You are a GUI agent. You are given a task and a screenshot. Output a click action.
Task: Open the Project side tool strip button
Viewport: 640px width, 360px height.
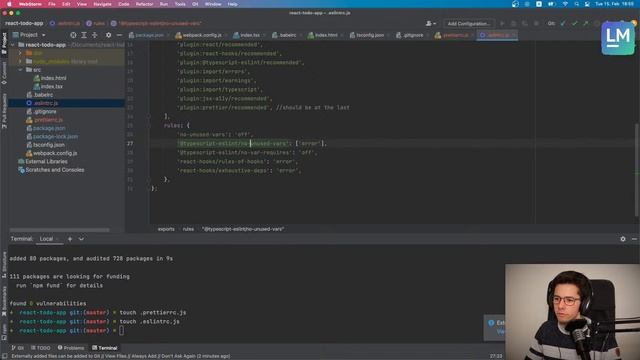pyautogui.click(x=4, y=43)
